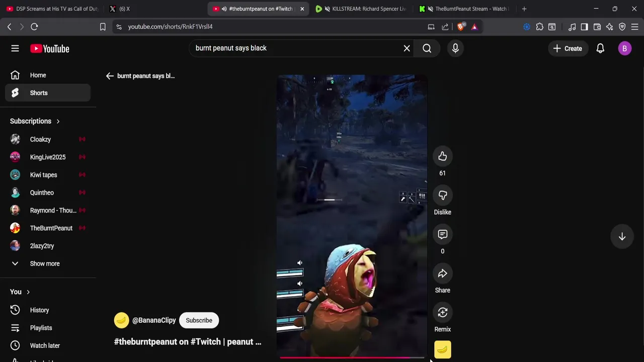The height and width of the screenshot is (362, 644).
Task: Open the Raymond - Thou... subscription
Action: [x=48, y=211]
